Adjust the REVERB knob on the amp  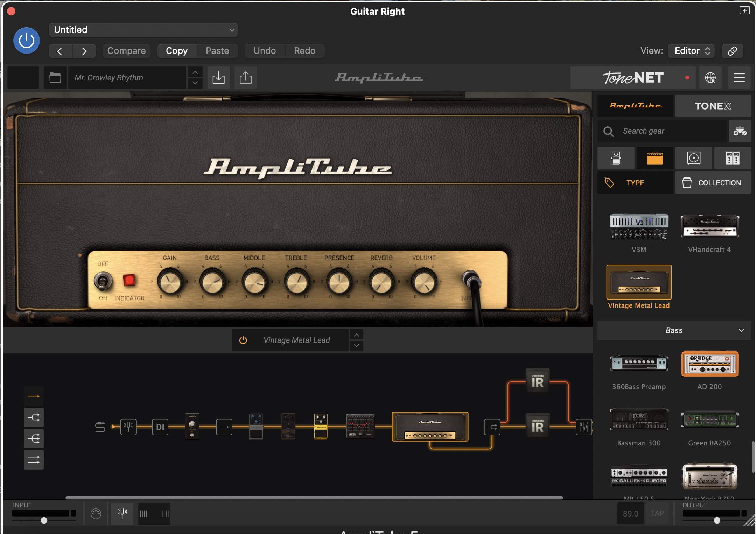coord(381,282)
